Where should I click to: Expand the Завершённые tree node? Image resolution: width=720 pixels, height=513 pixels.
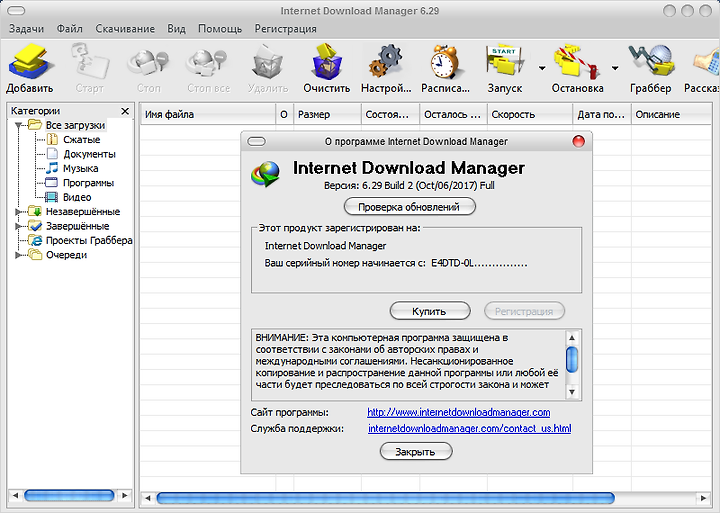coord(18,226)
